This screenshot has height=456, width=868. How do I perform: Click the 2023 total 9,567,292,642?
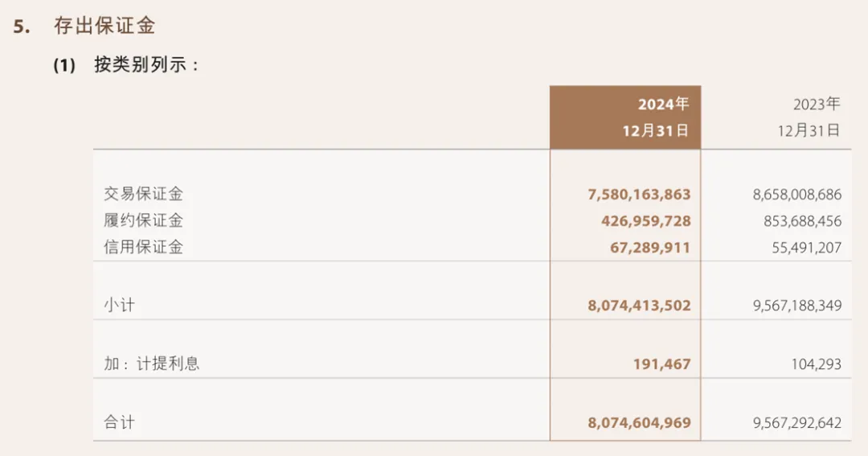797,422
